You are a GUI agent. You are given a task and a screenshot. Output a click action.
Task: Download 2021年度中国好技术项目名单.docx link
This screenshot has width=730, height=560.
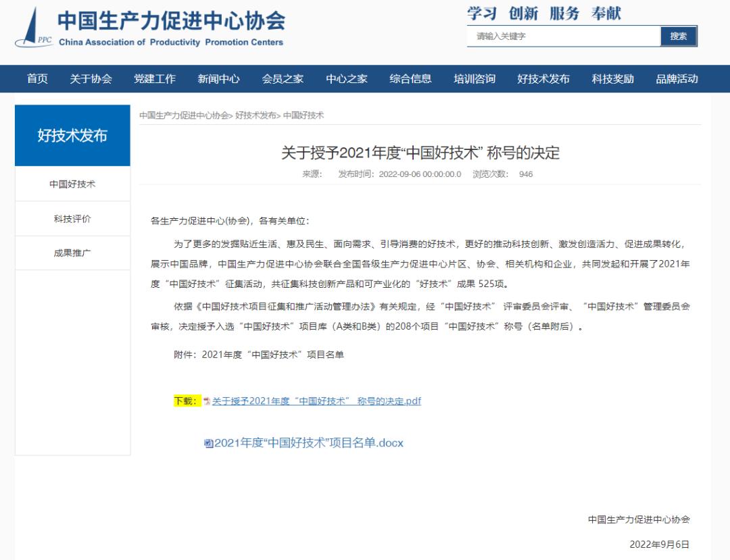pyautogui.click(x=309, y=442)
